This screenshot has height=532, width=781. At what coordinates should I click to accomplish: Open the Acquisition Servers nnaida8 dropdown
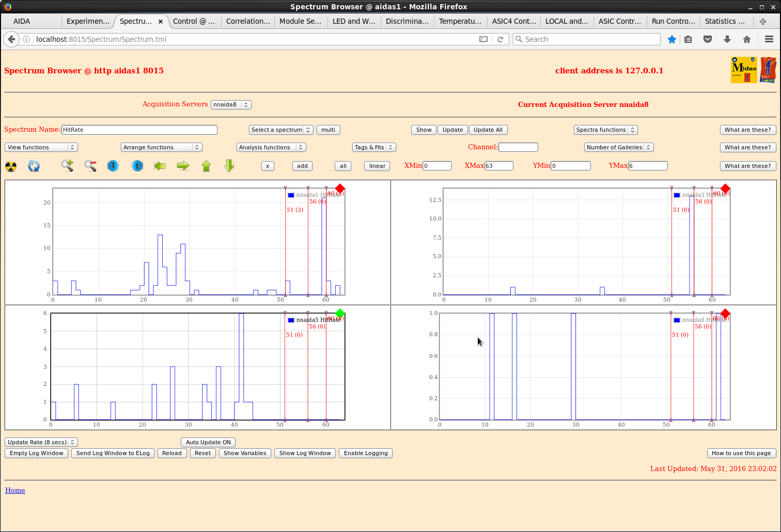pyautogui.click(x=231, y=104)
